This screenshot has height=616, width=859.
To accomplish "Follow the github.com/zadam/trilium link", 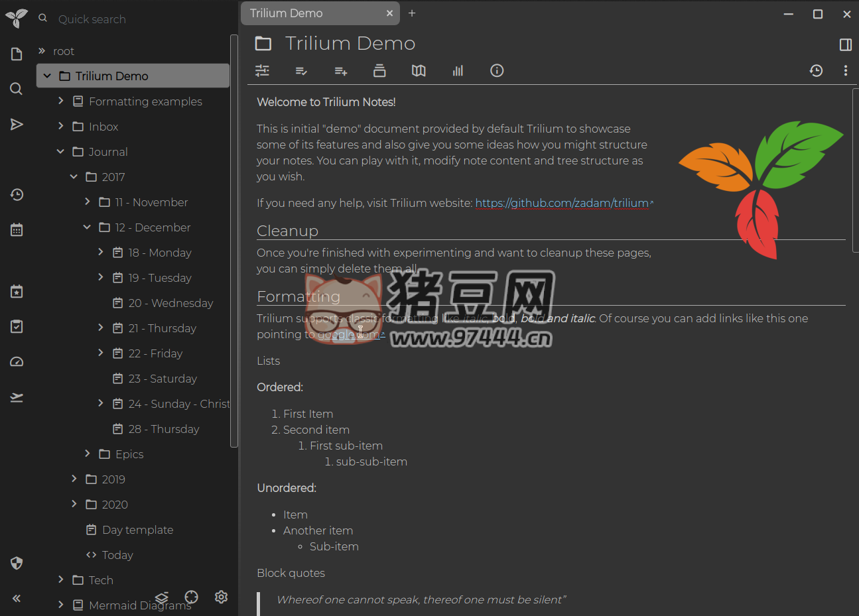I will click(x=562, y=203).
